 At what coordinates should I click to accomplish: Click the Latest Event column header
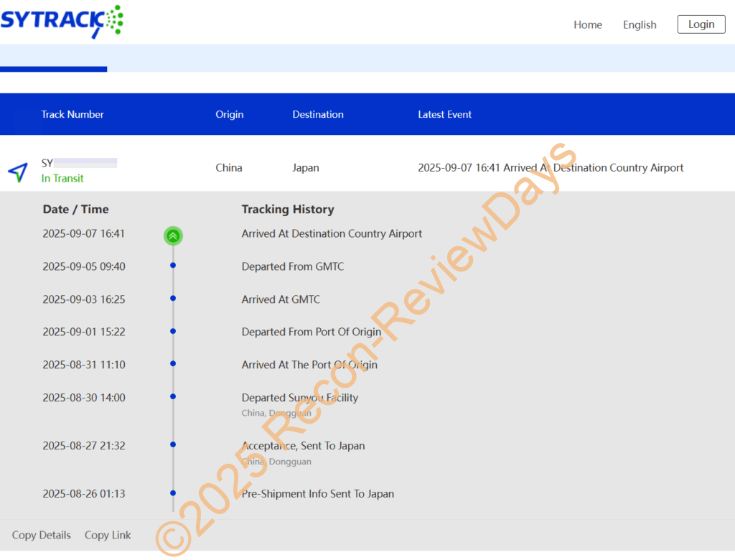tap(444, 114)
